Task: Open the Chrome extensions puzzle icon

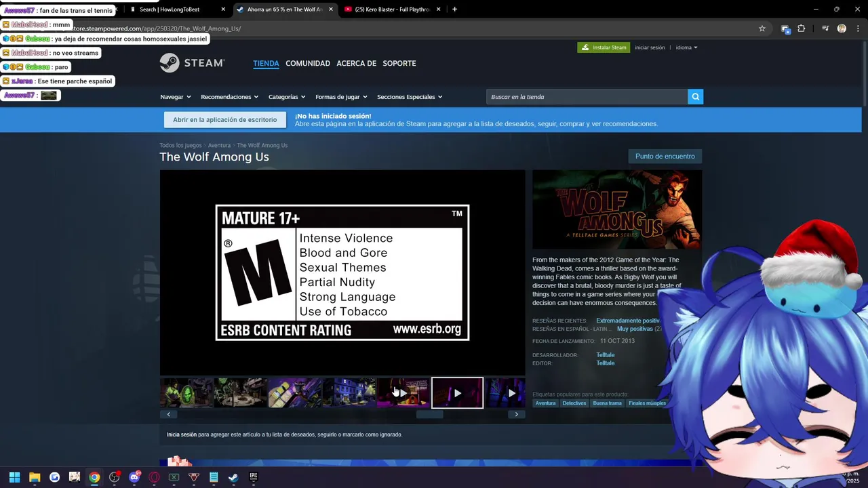Action: (802, 28)
